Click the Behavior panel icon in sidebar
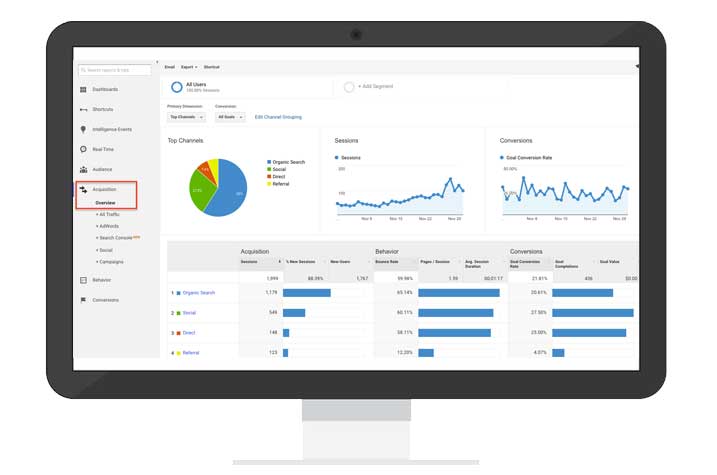 pos(83,280)
